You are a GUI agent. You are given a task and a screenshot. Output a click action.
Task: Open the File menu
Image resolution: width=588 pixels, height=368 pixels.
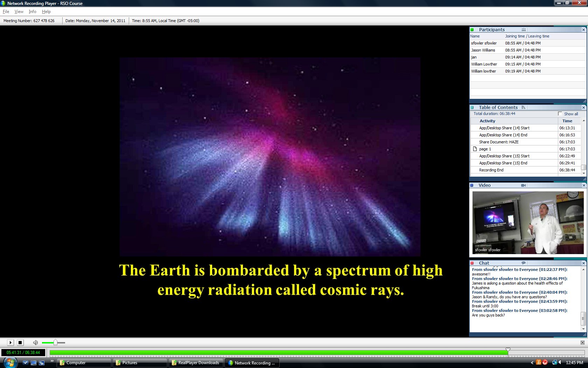[6, 12]
